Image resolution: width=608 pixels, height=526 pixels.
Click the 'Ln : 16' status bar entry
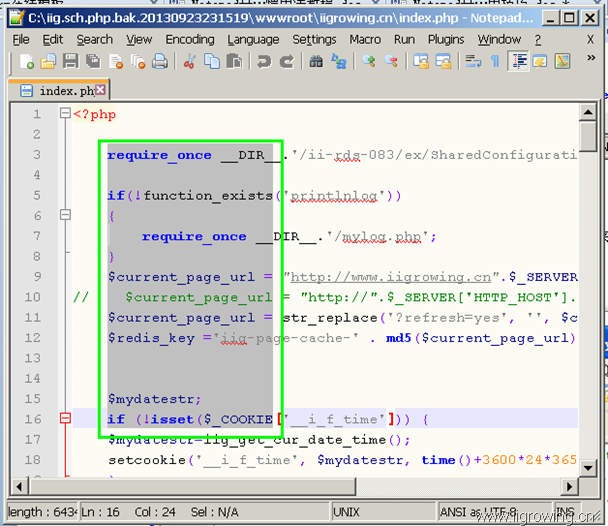100,512
